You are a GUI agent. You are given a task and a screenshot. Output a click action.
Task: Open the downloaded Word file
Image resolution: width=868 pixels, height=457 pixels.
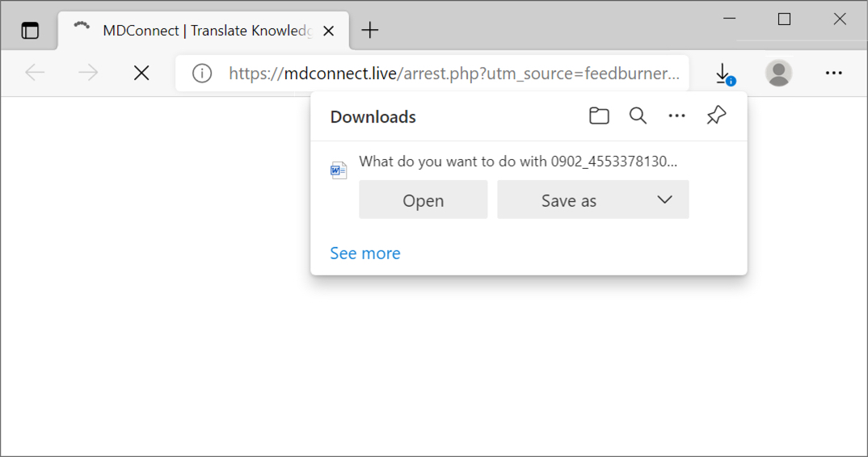coord(423,199)
